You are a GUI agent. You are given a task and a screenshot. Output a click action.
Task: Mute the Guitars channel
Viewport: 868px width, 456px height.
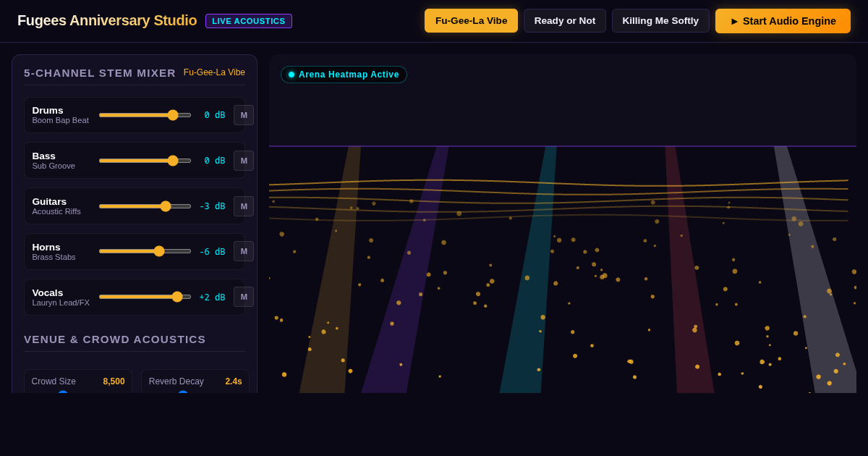pos(244,206)
